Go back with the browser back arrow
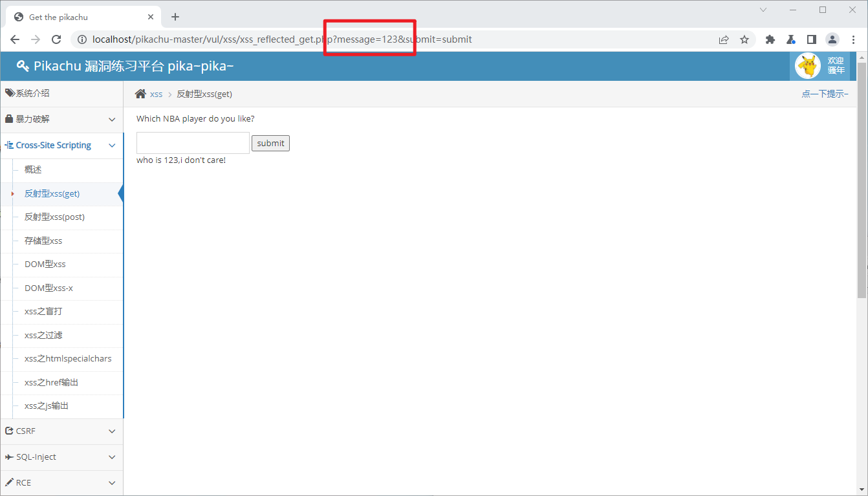The height and width of the screenshot is (496, 868). coord(15,39)
